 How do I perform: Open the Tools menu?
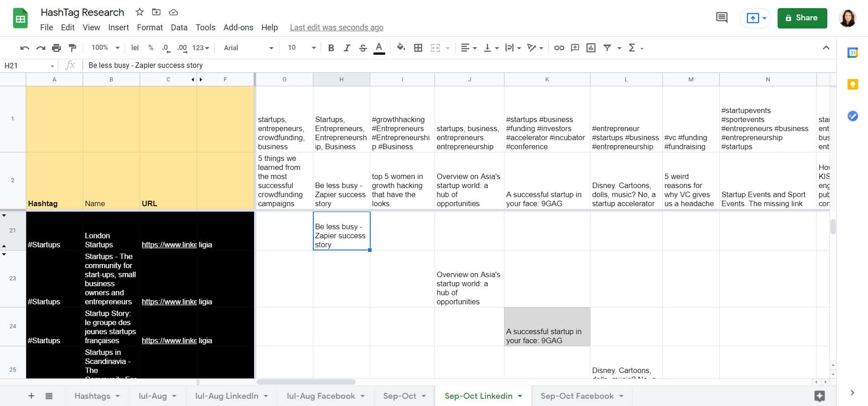(x=205, y=28)
